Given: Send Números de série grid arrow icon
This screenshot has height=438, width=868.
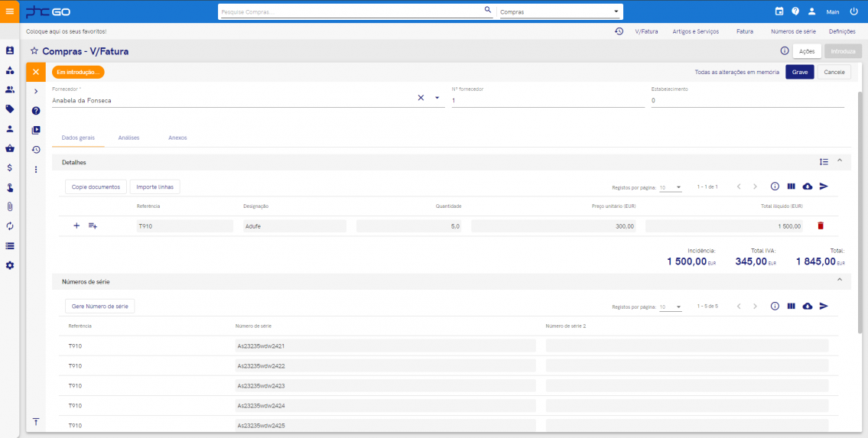Looking at the screenshot, I should click(824, 306).
